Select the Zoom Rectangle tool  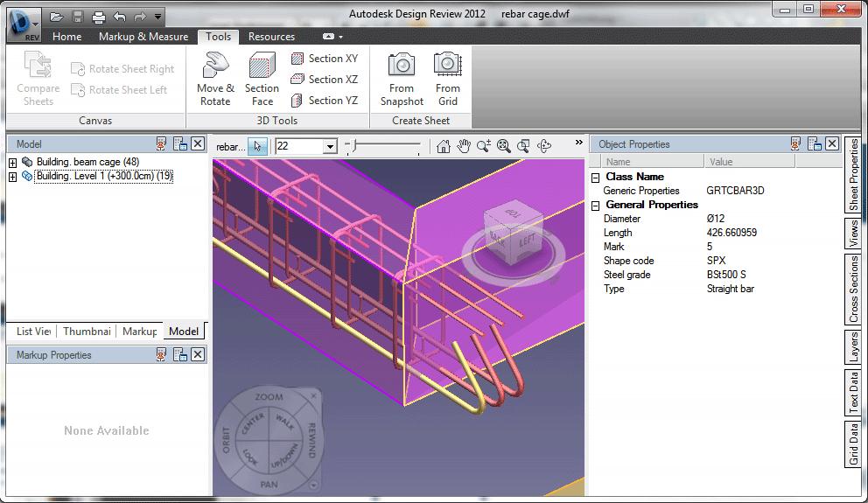point(523,146)
